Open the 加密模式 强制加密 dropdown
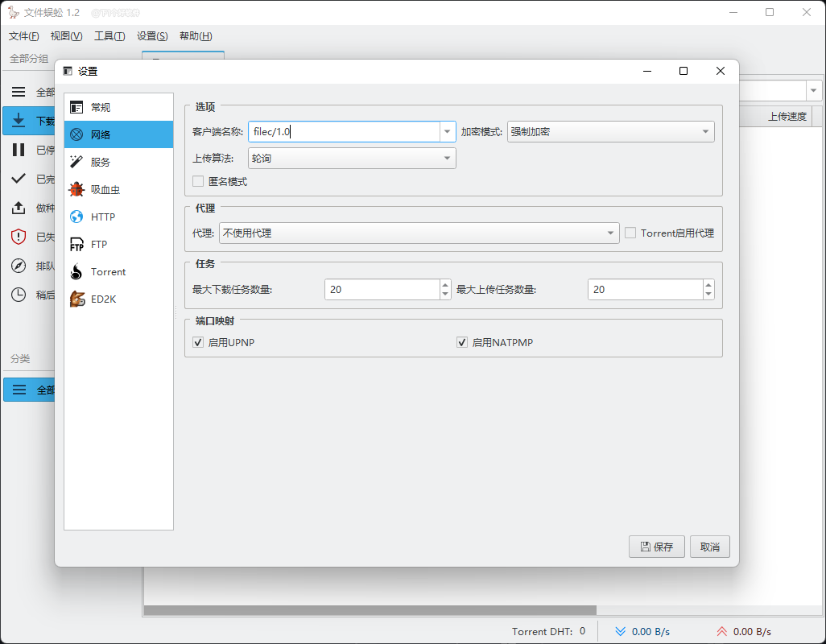 click(x=610, y=132)
